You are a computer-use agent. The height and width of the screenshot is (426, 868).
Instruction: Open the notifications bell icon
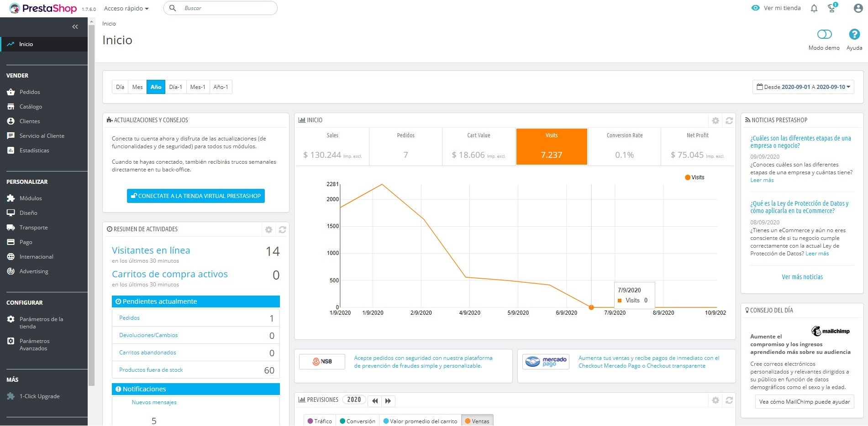click(814, 8)
